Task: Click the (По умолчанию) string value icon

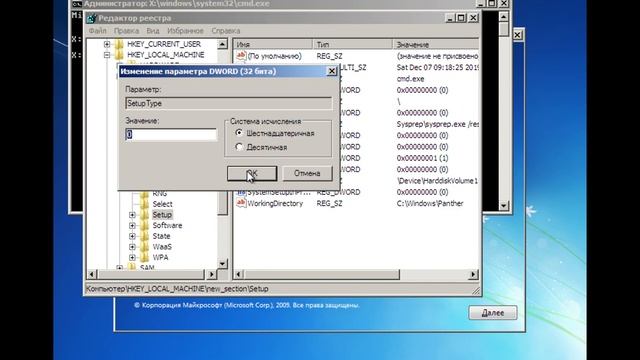Action: click(241, 56)
